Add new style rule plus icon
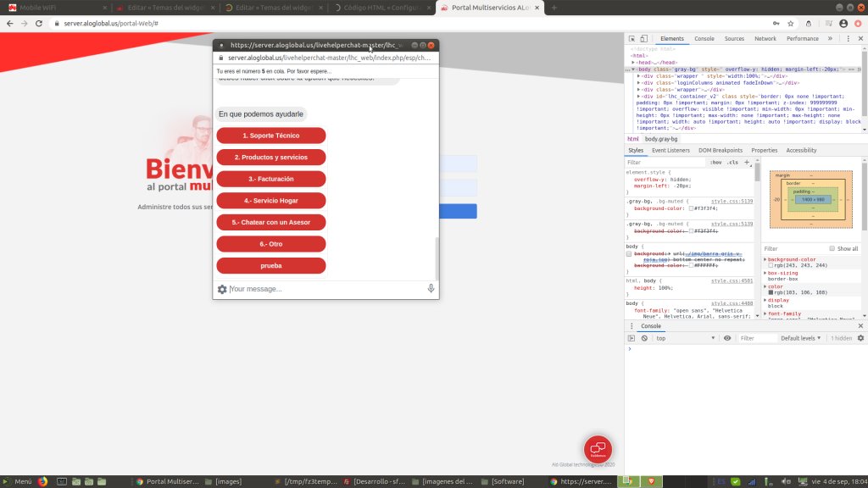Screen dimensions: 868x488 [x=746, y=163]
